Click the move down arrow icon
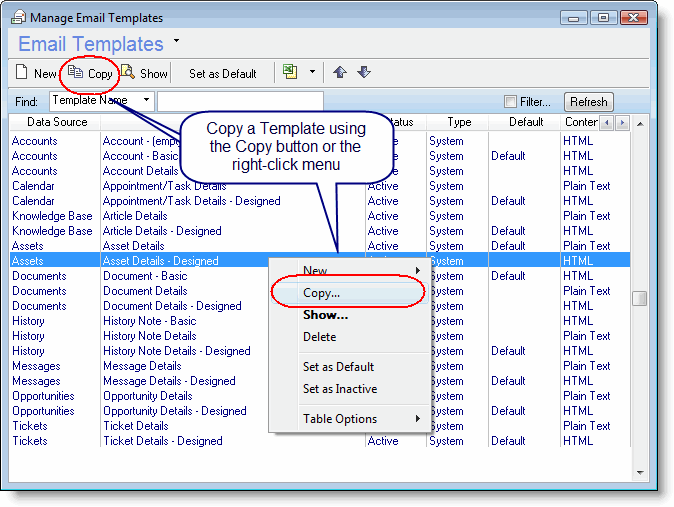This screenshot has height=507, width=674. click(364, 73)
